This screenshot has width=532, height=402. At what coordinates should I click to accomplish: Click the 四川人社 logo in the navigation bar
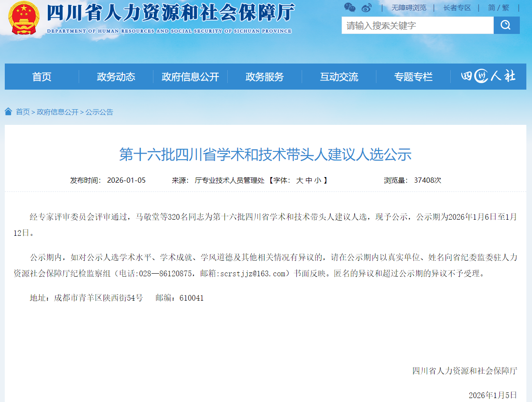pyautogui.click(x=489, y=76)
